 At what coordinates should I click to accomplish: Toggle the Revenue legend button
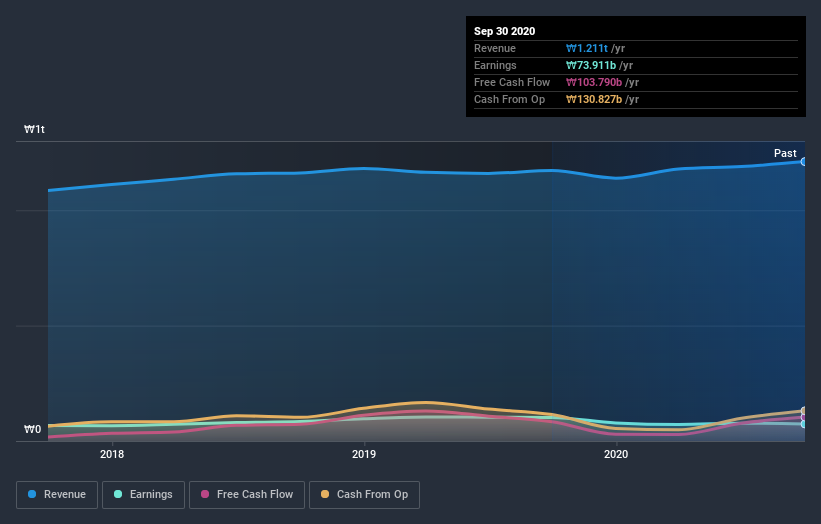coord(57,495)
